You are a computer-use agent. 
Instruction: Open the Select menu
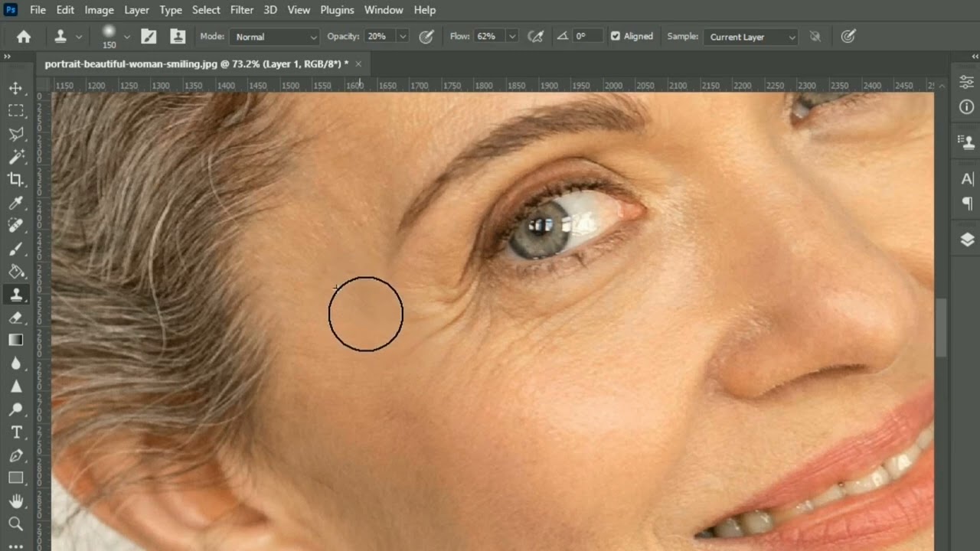tap(206, 10)
